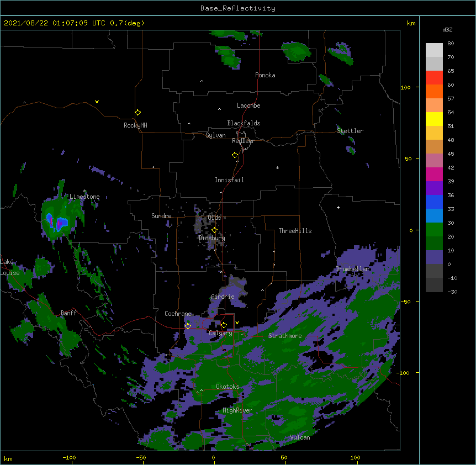
Task: Select the green 30 dBZ color swatch
Action: (434, 230)
